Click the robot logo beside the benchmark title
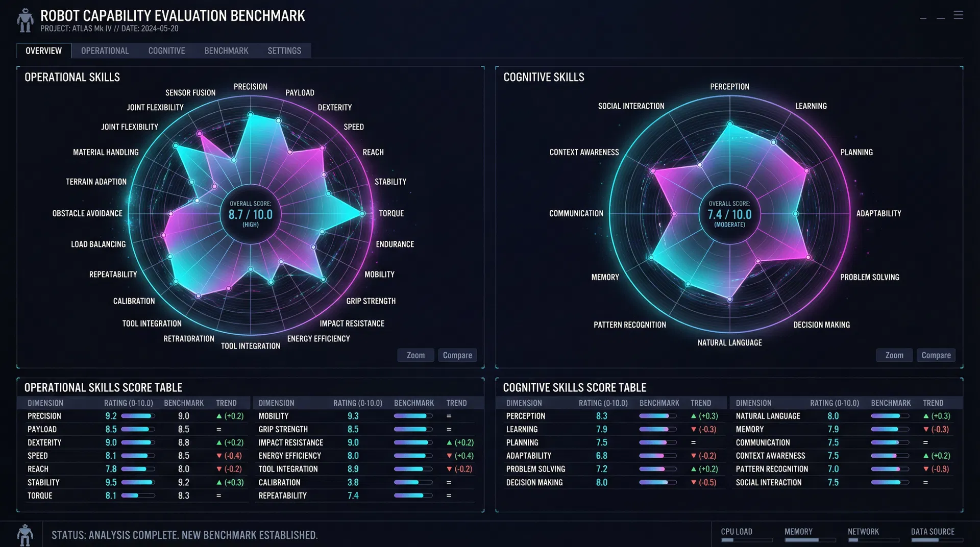The image size is (980, 547). [x=25, y=20]
